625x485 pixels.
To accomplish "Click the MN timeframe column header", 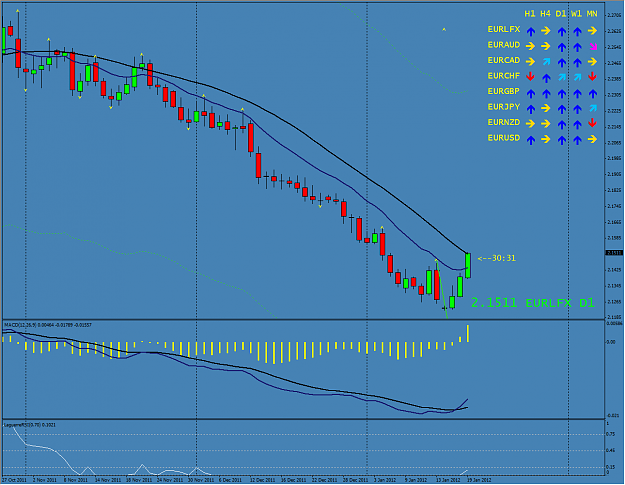I will click(x=592, y=14).
